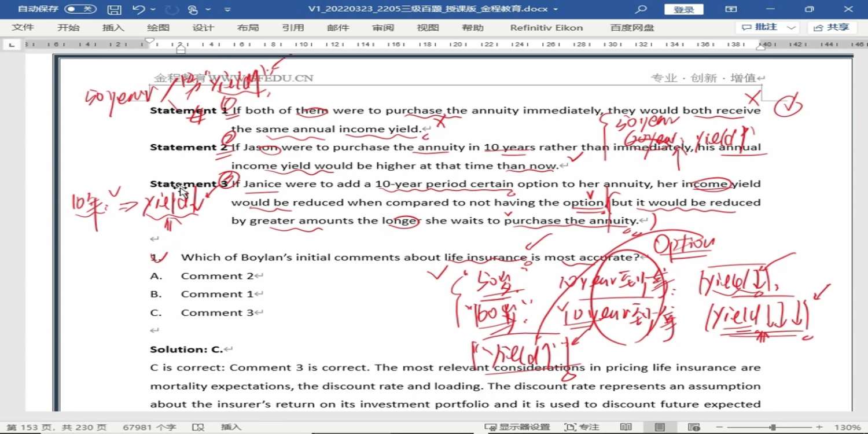Click the touch/mouse mode icon

(x=193, y=9)
